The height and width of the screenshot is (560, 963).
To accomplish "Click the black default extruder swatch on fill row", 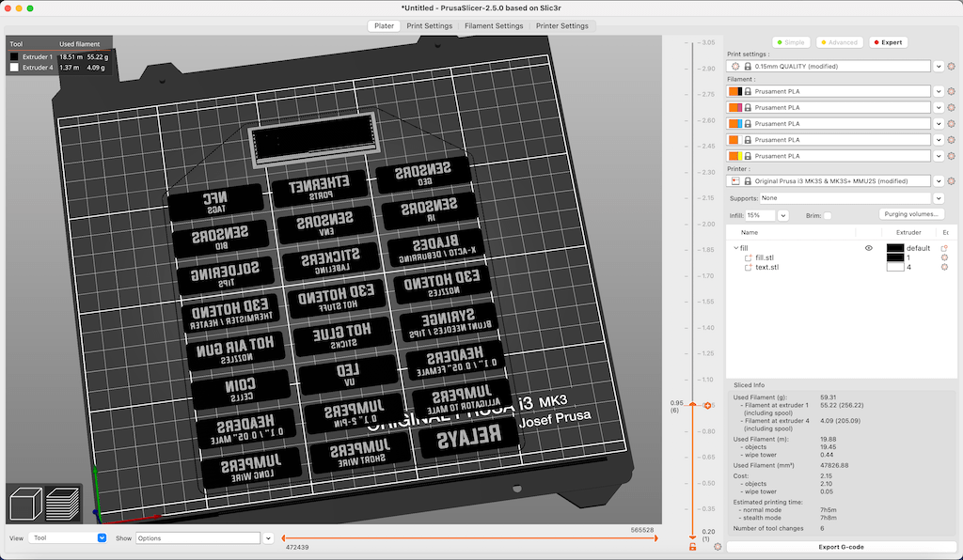I will click(x=895, y=248).
